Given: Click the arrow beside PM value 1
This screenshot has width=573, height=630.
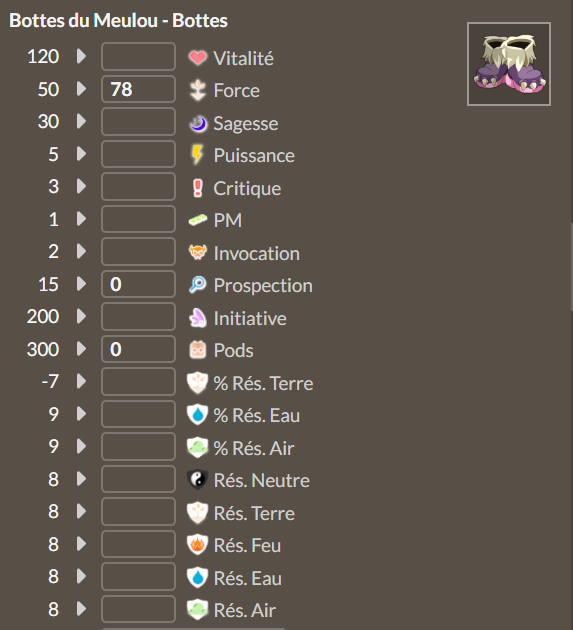Looking at the screenshot, I should 82,219.
